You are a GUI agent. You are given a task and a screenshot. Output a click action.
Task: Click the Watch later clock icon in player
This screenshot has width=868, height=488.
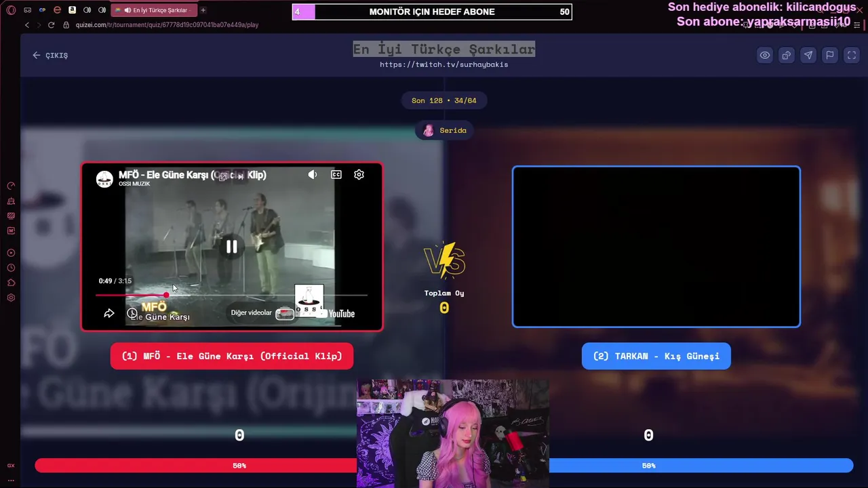click(132, 313)
